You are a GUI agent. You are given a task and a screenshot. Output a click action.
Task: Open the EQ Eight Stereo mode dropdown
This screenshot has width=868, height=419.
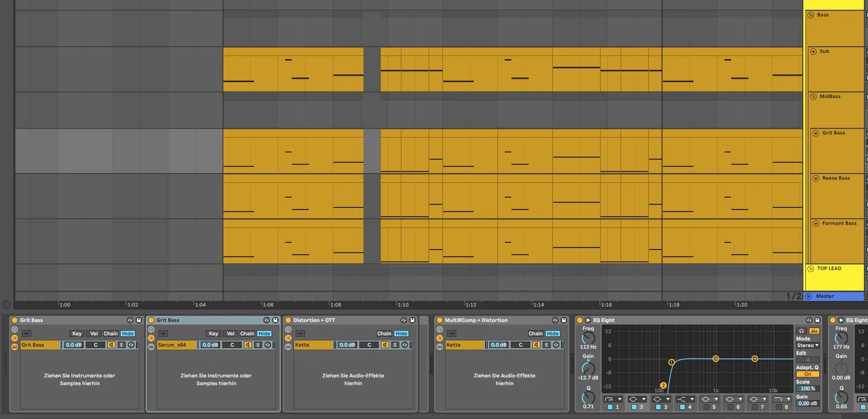(x=807, y=346)
